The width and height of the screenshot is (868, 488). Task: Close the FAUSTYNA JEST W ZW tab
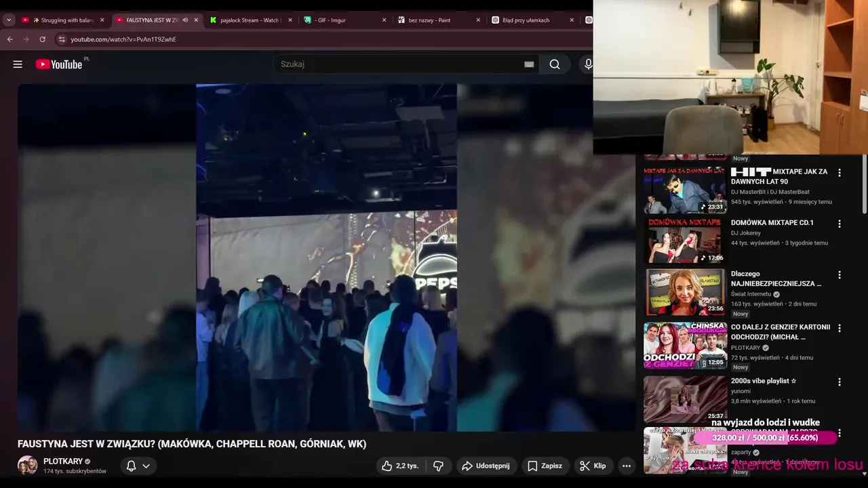[196, 20]
